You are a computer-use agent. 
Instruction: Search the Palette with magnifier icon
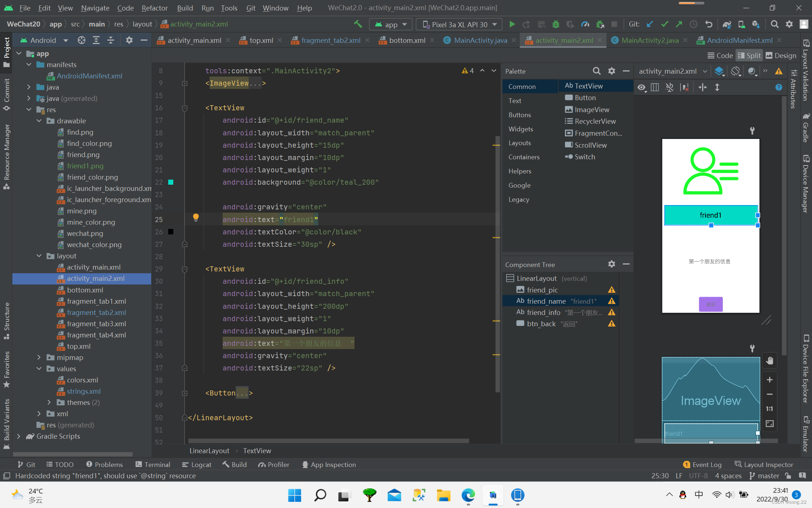pos(596,71)
